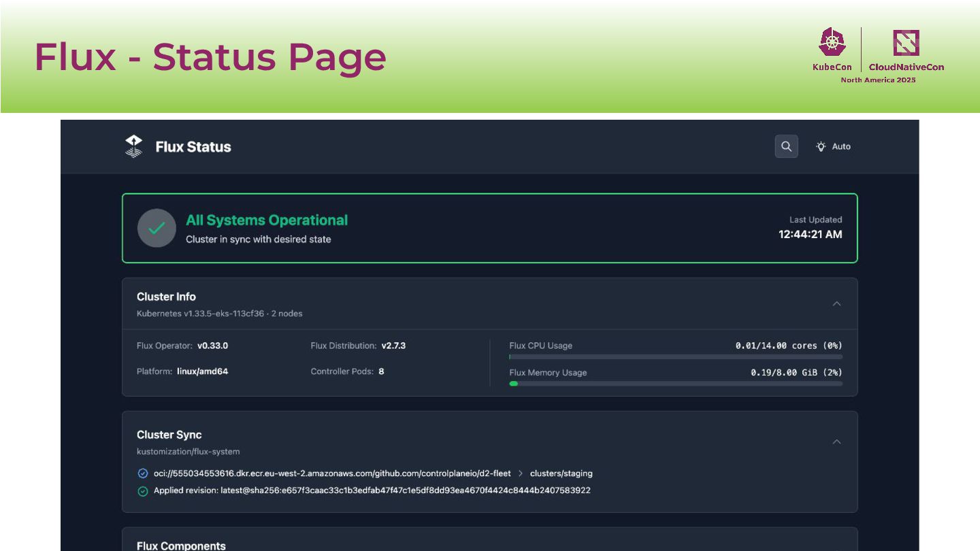Viewport: 980px width, 551px height.
Task: Click the Flux Components heading
Action: 181,546
